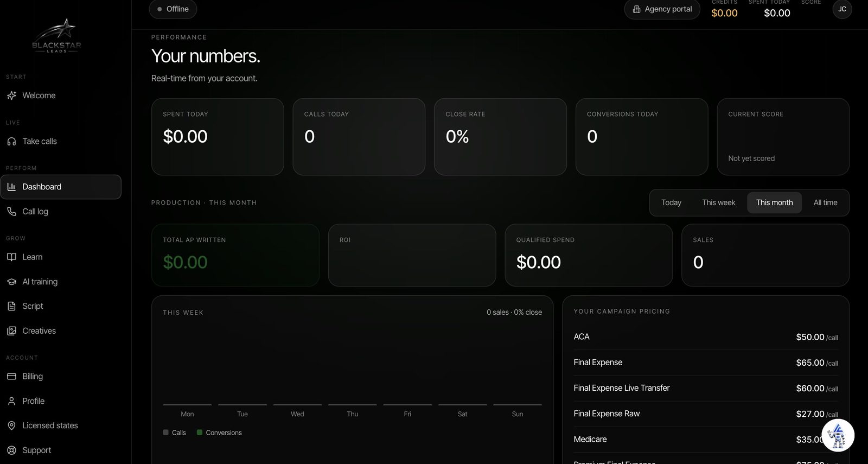Click the Conversions legend green swatch
The image size is (868, 464).
200,433
